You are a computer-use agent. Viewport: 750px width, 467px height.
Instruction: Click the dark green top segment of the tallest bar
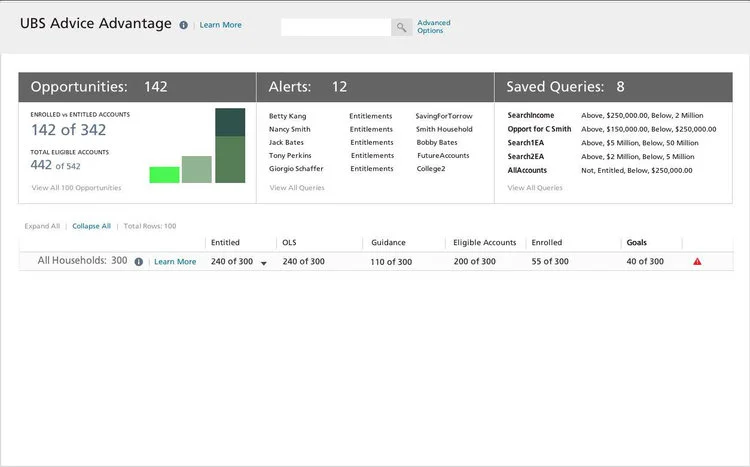tap(230, 122)
